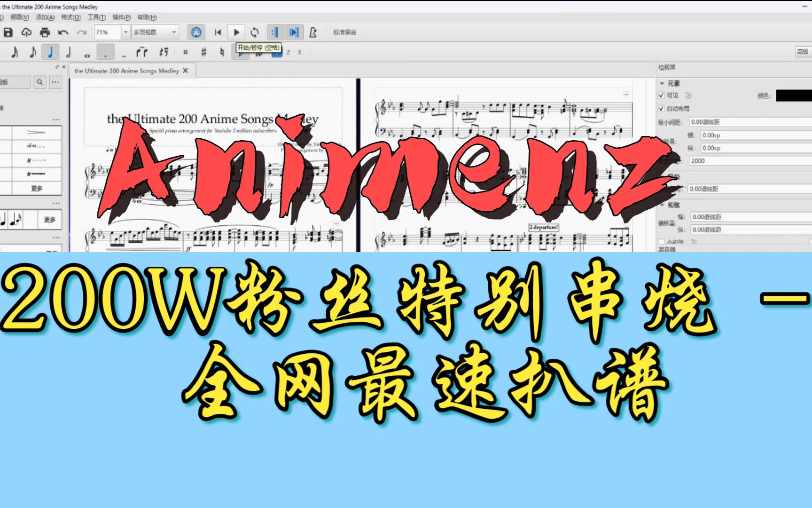Search palettes with magnifier button

(40, 82)
